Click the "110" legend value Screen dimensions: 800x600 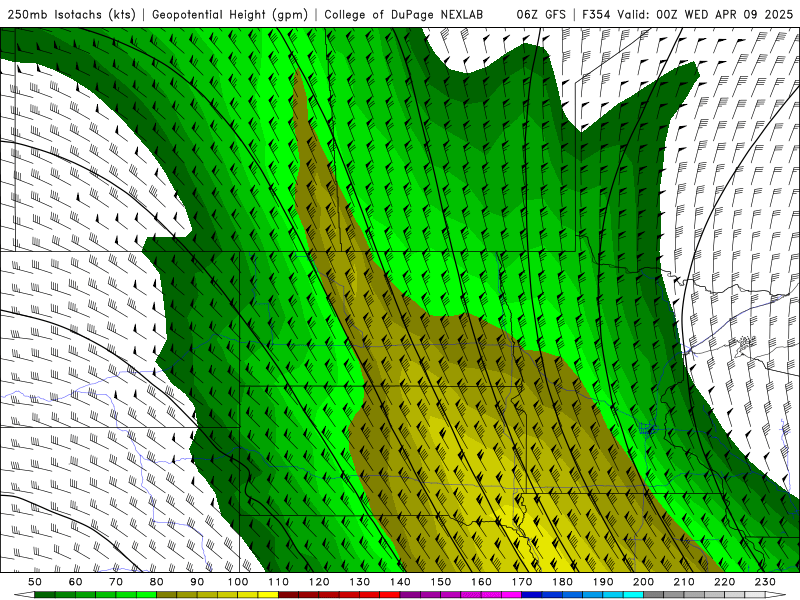point(279,582)
